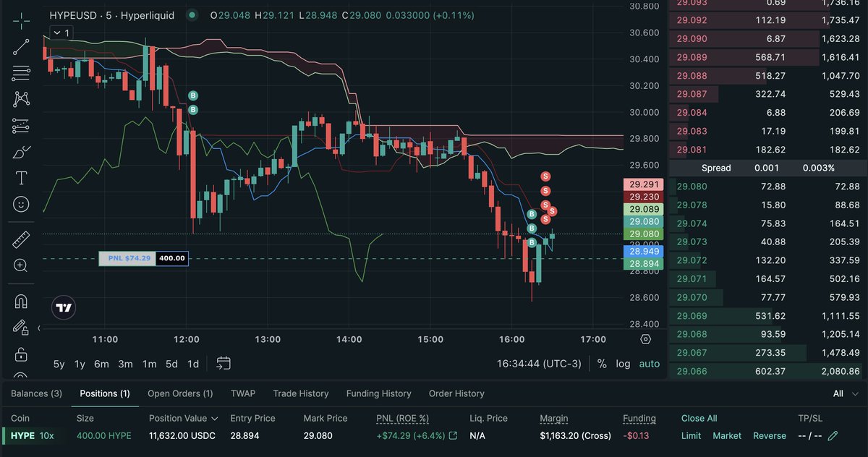Click the -$0.13 funding value

(x=636, y=435)
